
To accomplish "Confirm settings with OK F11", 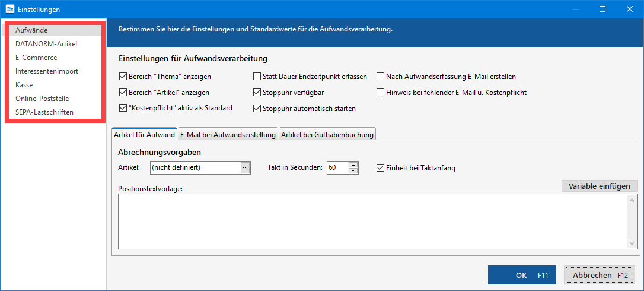I will [x=522, y=275].
